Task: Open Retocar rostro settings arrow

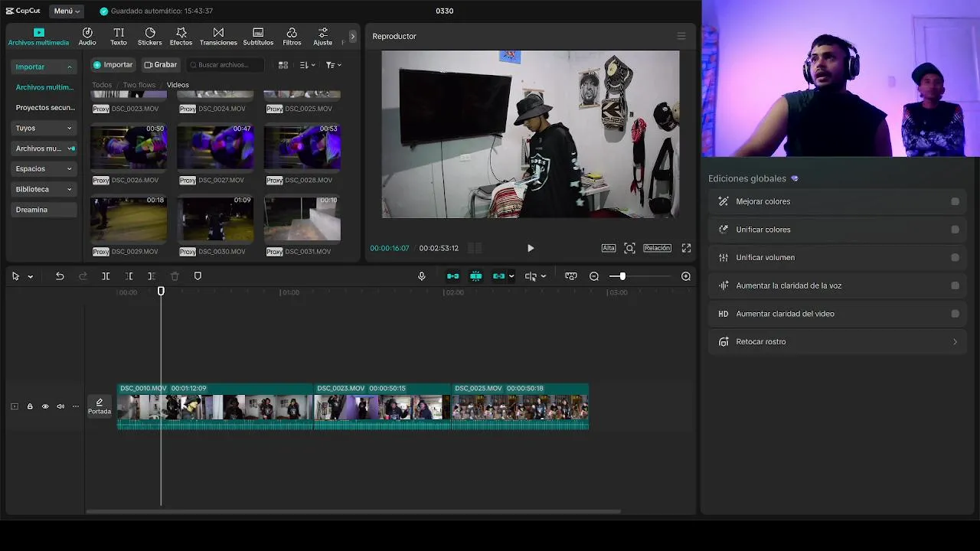Action: click(955, 342)
